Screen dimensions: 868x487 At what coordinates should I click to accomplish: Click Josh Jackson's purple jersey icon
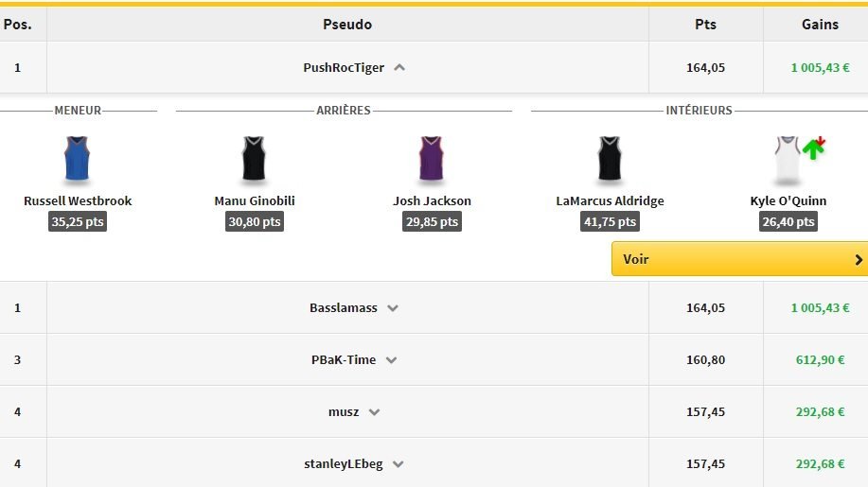click(432, 159)
